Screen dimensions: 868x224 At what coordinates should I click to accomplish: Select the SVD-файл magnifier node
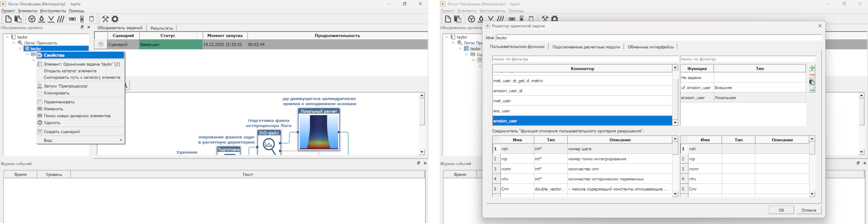tap(269, 144)
